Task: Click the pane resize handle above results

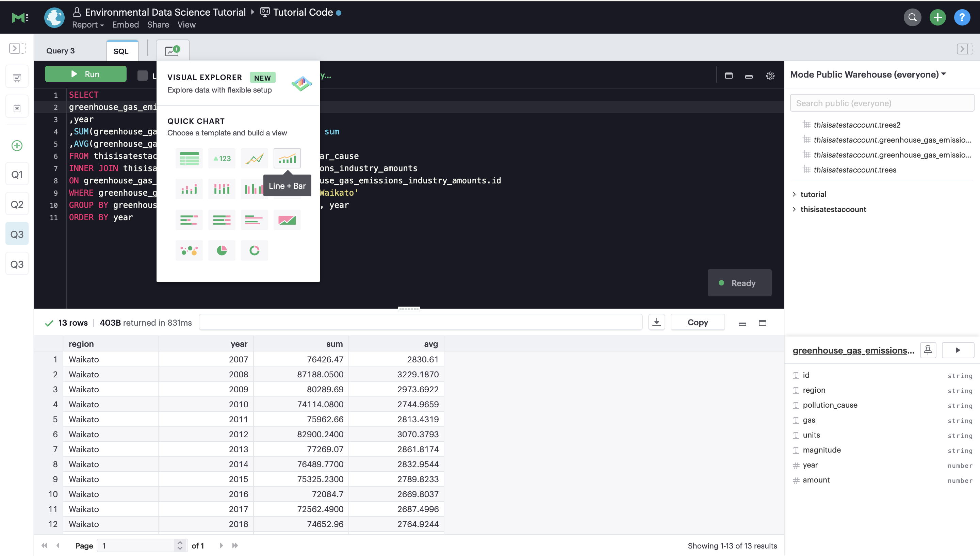Action: (409, 309)
